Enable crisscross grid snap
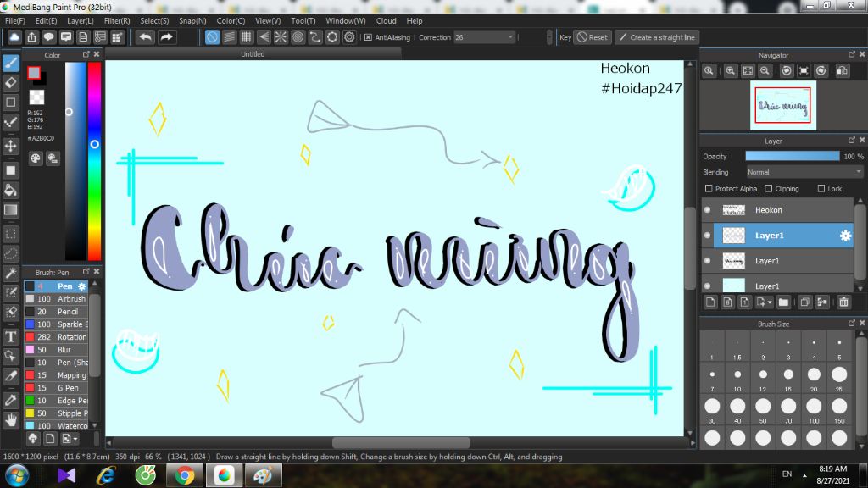Image resolution: width=868 pixels, height=488 pixels. click(x=247, y=37)
